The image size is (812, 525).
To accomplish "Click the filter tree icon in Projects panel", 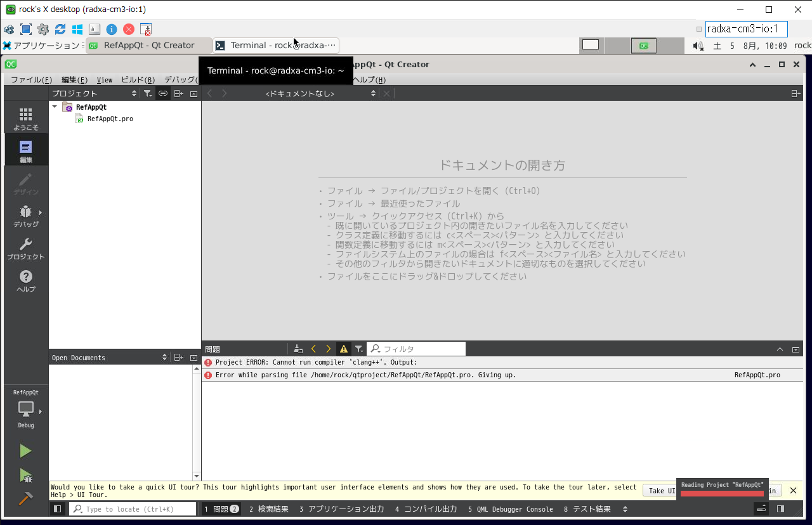I will coord(147,93).
